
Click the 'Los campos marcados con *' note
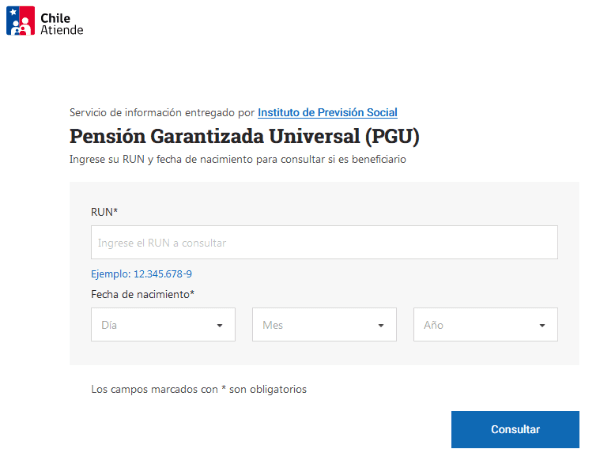click(x=198, y=389)
